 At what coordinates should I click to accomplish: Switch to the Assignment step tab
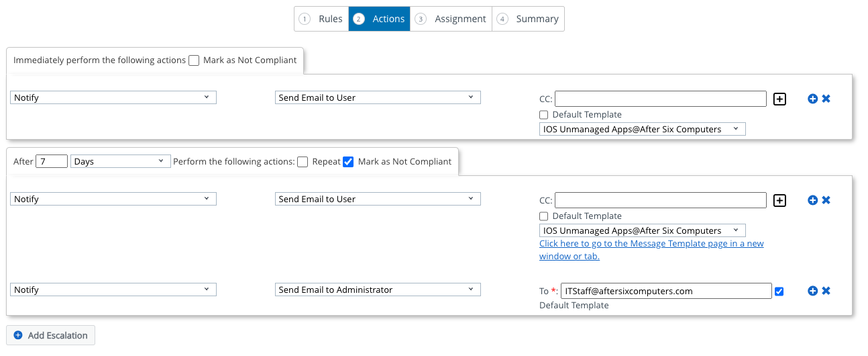(x=451, y=19)
